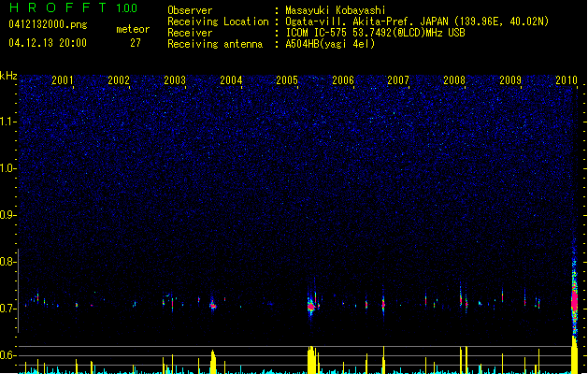The width and height of the screenshot is (588, 374).
Task: Select ICOM IC-575 receiver text
Action: click(x=375, y=33)
